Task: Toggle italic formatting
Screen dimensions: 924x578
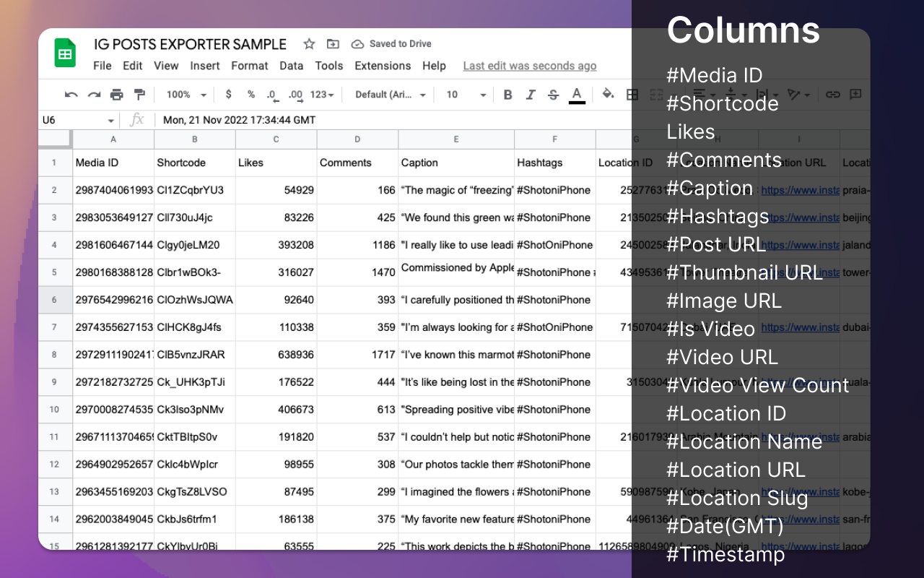Action: (x=531, y=95)
